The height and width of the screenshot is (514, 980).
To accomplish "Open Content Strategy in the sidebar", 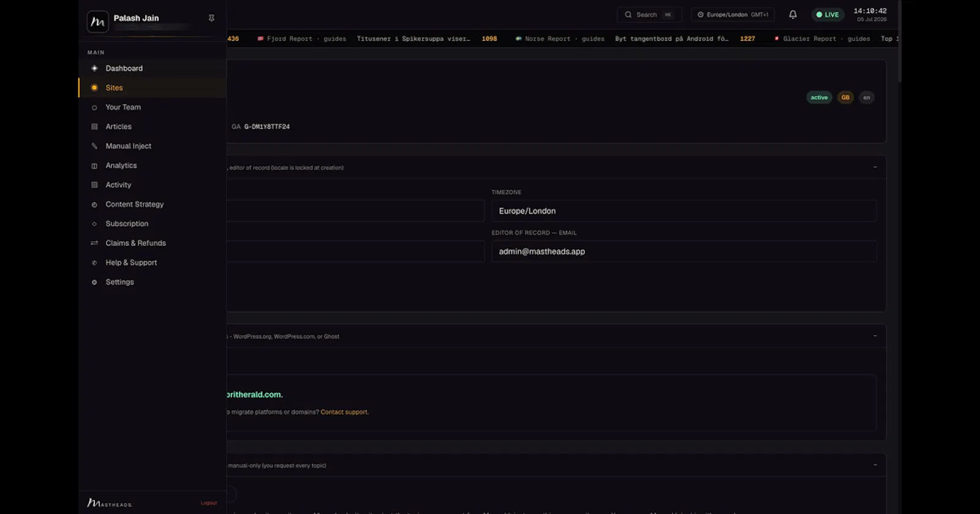I will (153, 204).
